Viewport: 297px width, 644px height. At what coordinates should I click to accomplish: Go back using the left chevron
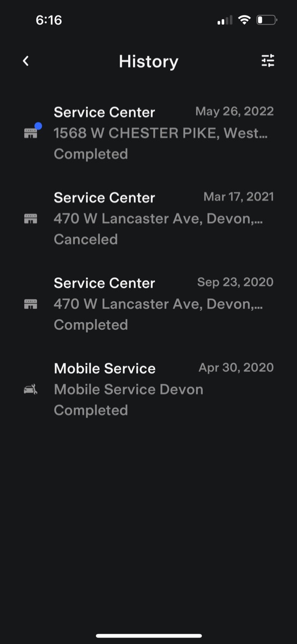(26, 61)
